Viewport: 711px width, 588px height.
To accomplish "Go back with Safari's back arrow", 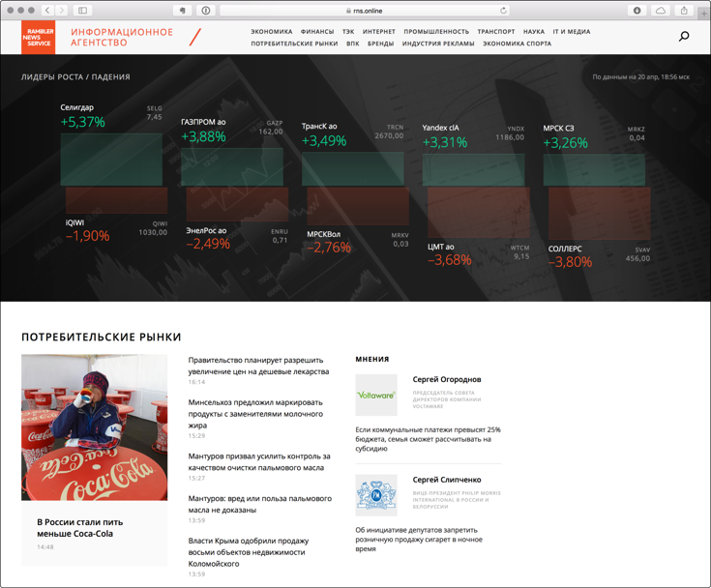I will click(x=47, y=10).
